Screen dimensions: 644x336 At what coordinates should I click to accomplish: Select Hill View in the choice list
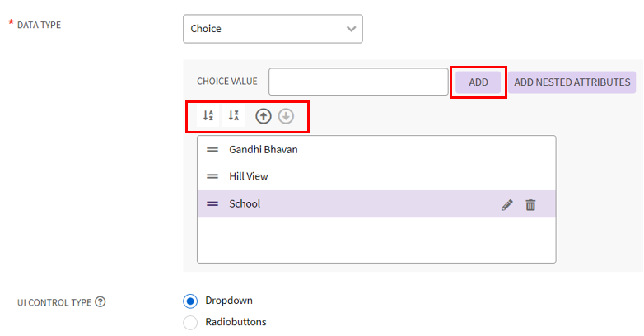coord(249,176)
